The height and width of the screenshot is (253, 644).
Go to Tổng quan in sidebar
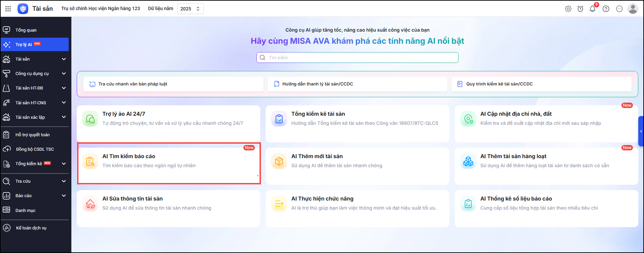point(26,30)
